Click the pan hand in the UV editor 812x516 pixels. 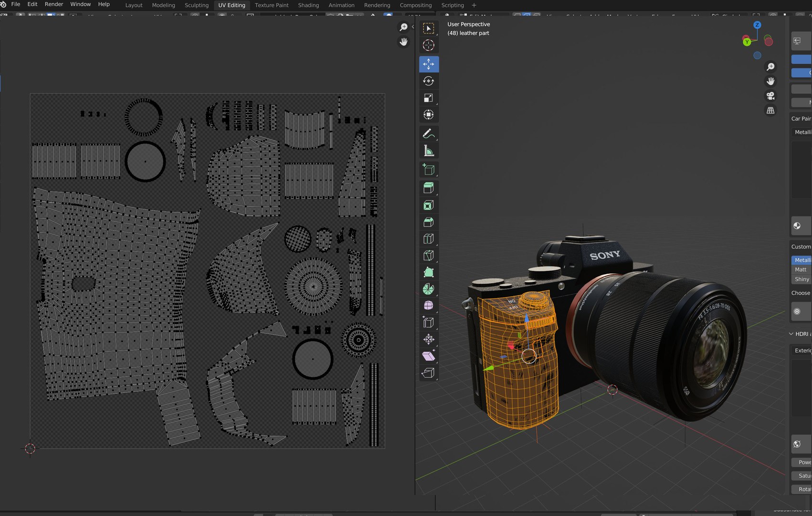tap(404, 42)
